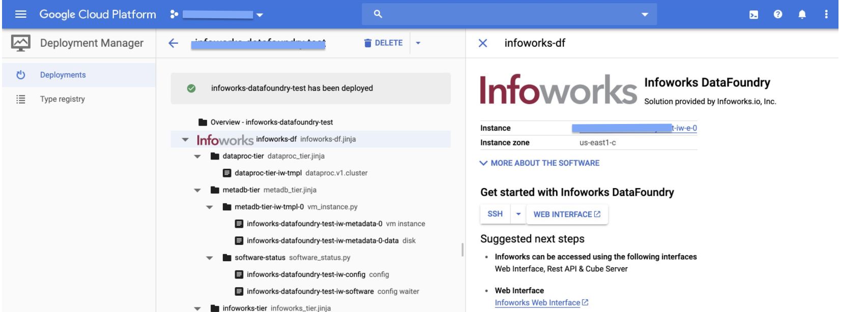Expand MORE ABOUT THE SOFTWARE
Image resolution: width=868 pixels, height=312 pixels.
[540, 163]
